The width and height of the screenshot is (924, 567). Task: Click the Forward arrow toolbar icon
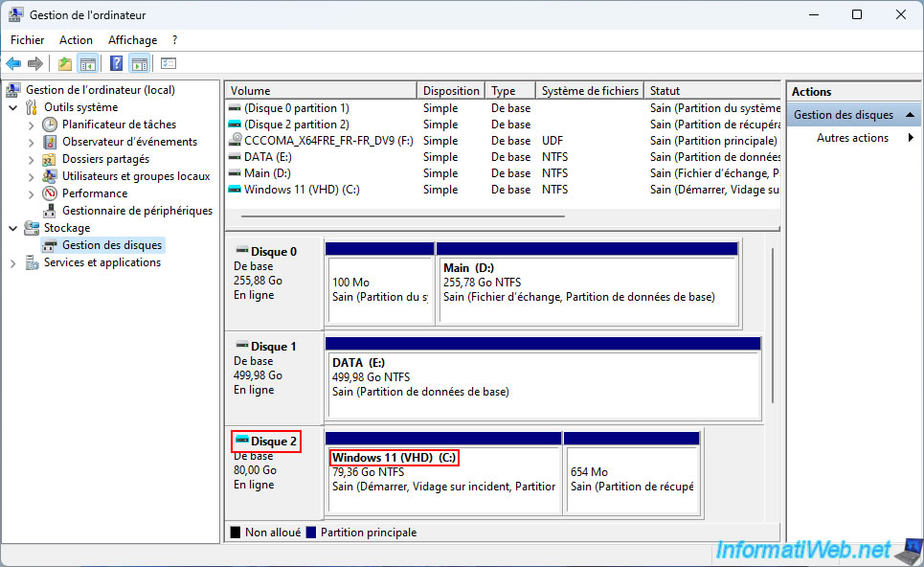point(35,63)
